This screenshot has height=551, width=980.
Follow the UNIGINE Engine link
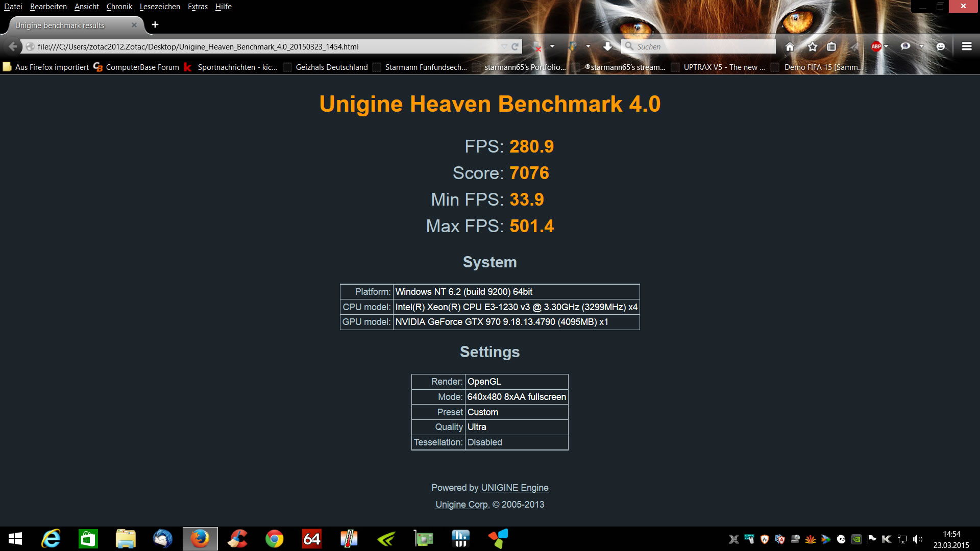tap(514, 488)
